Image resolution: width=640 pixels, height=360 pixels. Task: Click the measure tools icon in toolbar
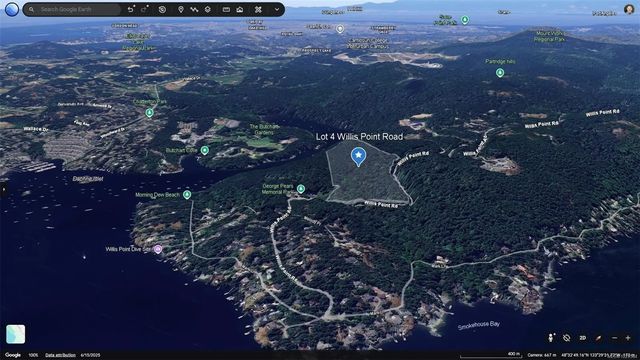pyautogui.click(x=258, y=9)
